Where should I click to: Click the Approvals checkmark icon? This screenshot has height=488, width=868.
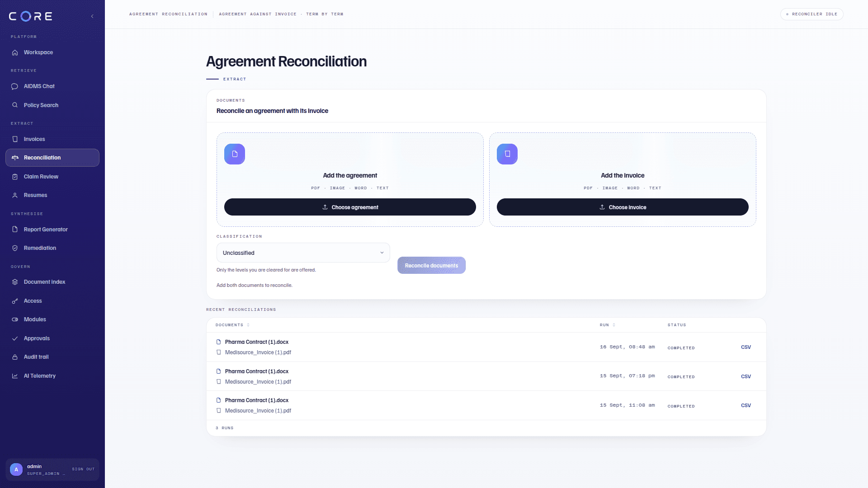click(15, 338)
